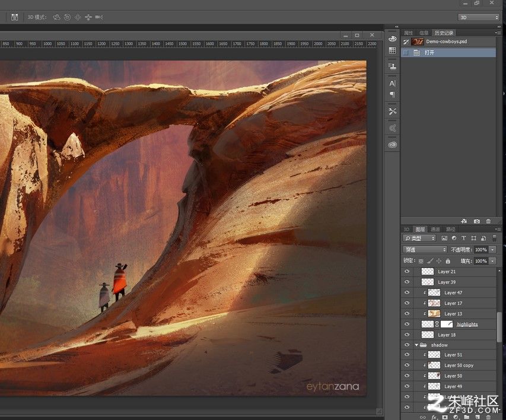Filter layers by smart objects
Screen dimensions: 506x420
[x=483, y=238]
